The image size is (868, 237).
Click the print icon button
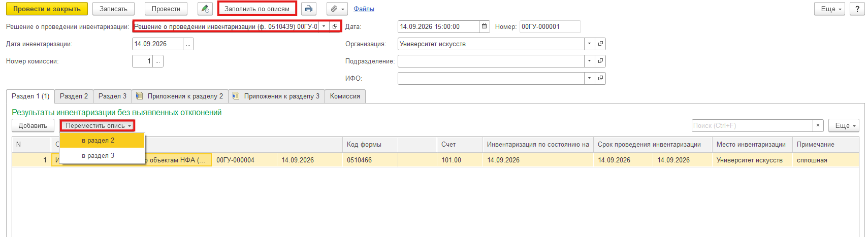pos(308,9)
